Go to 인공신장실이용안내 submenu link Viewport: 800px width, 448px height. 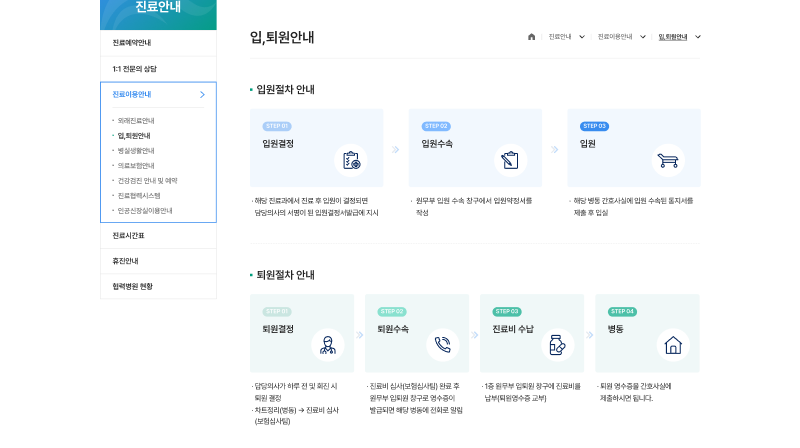tap(145, 211)
